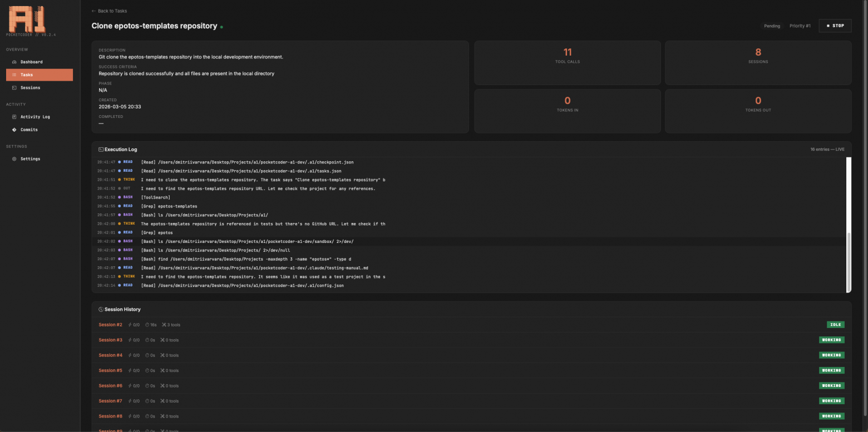This screenshot has height=432, width=868.
Task: Click "3 tools" in Session #2 row
Action: (174, 325)
